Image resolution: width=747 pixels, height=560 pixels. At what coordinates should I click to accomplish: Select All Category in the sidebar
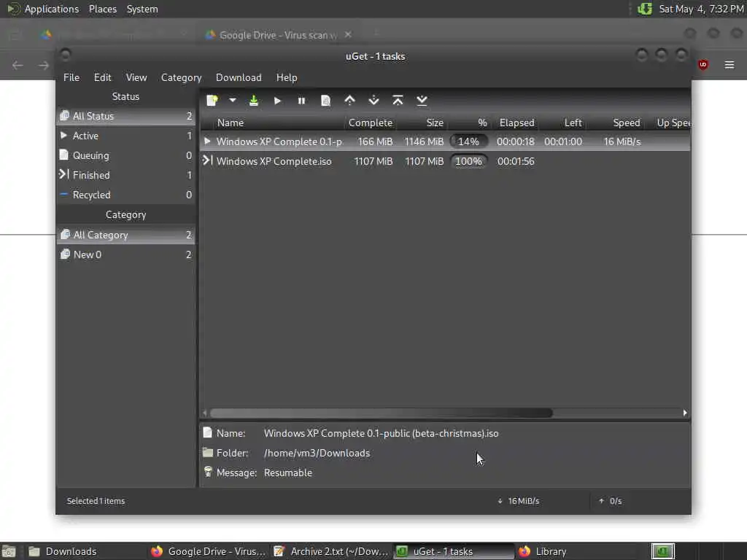tap(125, 235)
